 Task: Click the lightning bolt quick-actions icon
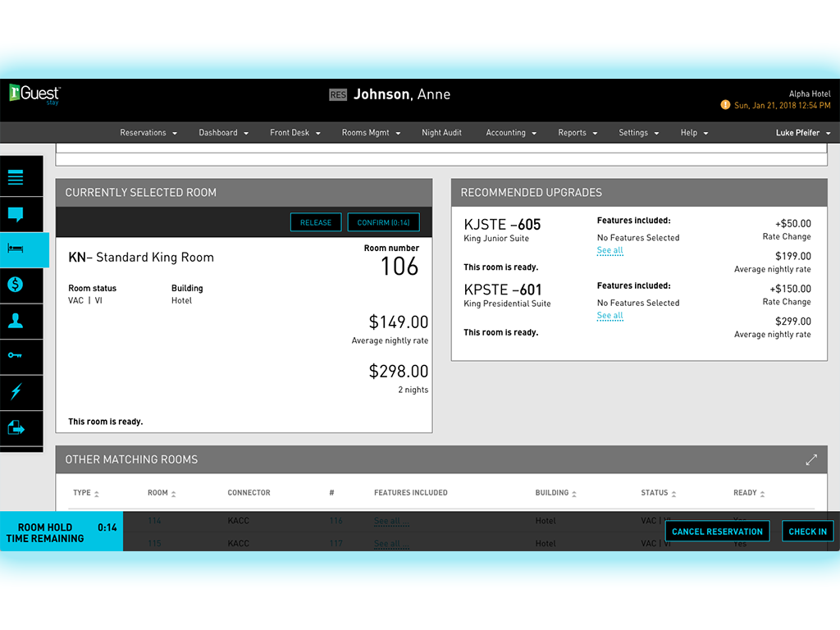21,392
